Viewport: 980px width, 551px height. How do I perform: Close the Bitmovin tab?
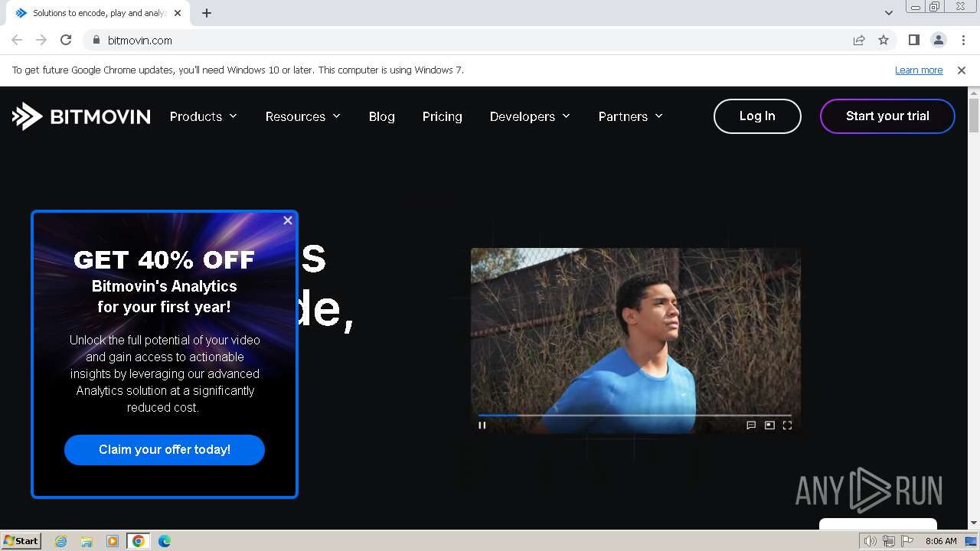coord(178,13)
